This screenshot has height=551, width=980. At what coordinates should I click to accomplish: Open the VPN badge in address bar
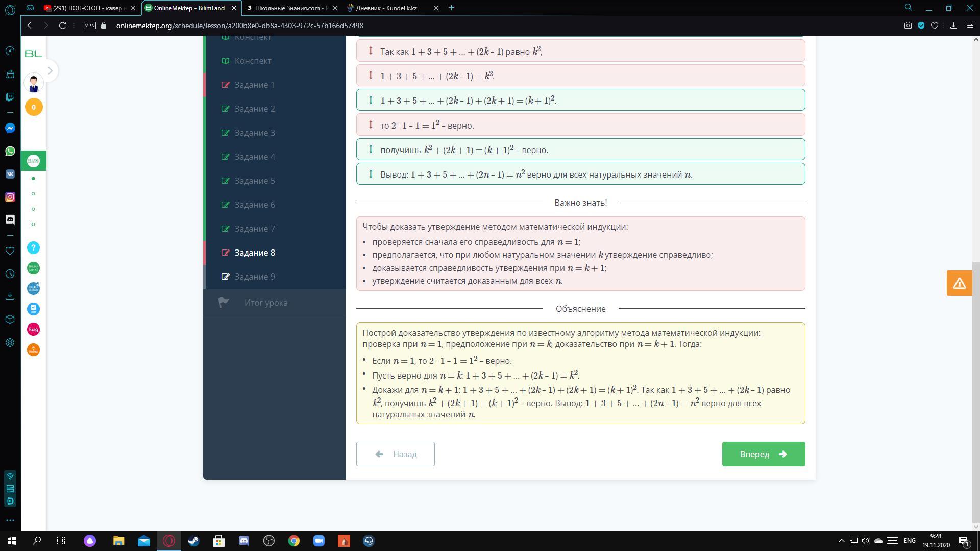[90, 26]
